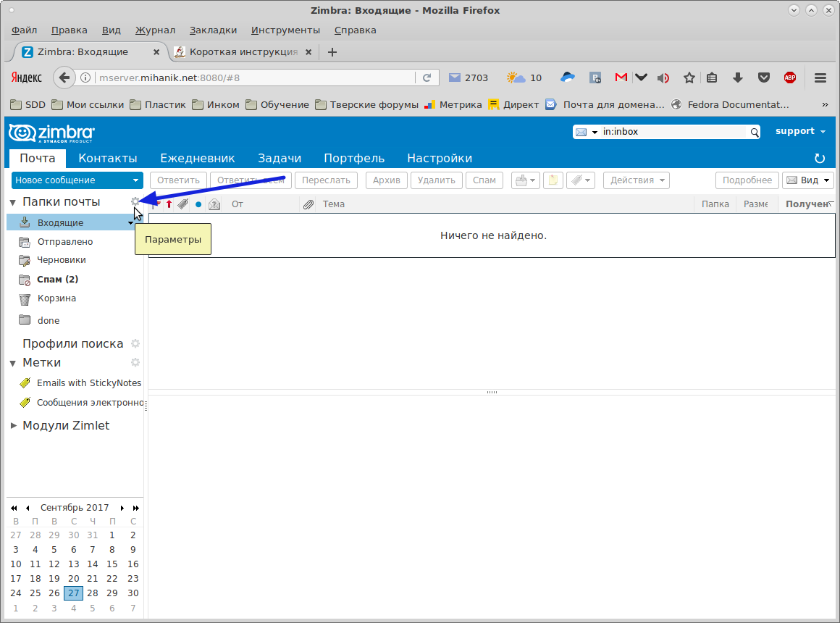
Task: Click the Архив button
Action: coord(386,180)
